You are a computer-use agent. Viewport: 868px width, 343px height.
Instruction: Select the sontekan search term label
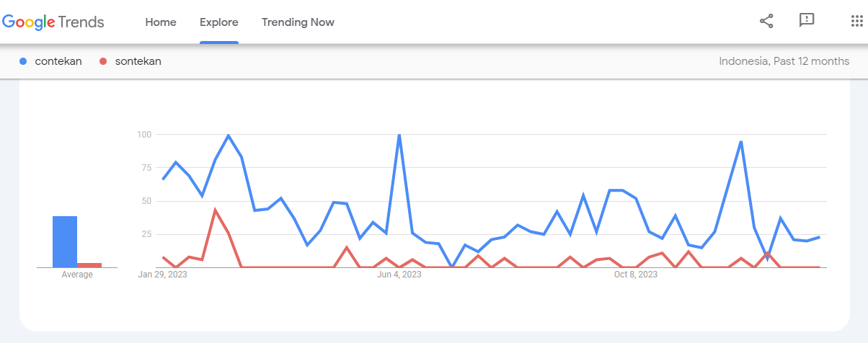coord(138,61)
